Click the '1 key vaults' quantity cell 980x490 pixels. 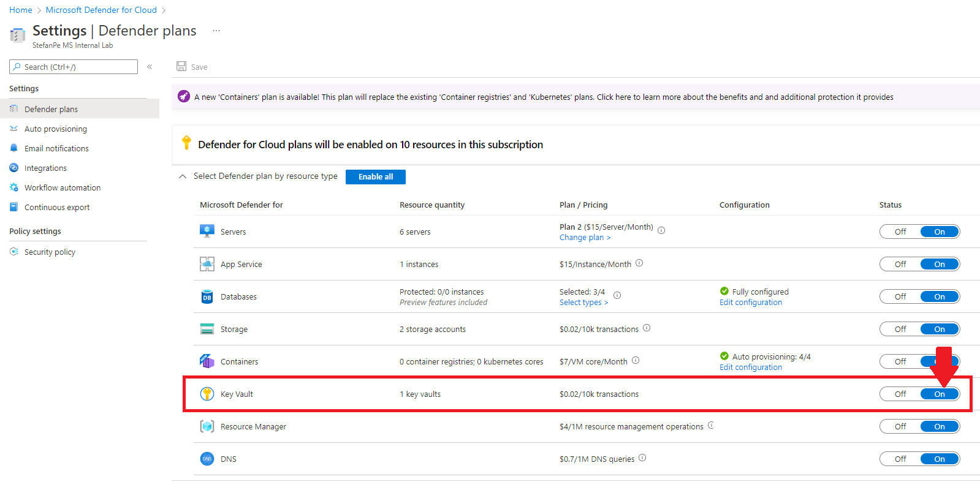pyautogui.click(x=420, y=394)
